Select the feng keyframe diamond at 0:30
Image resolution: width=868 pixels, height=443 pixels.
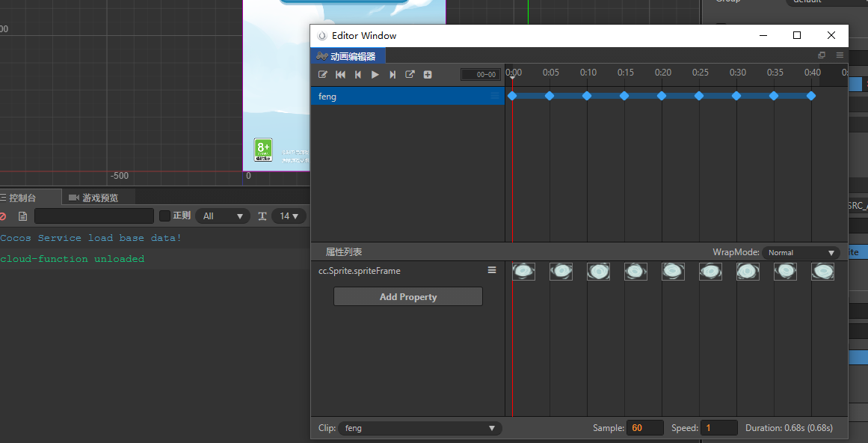[x=736, y=96]
